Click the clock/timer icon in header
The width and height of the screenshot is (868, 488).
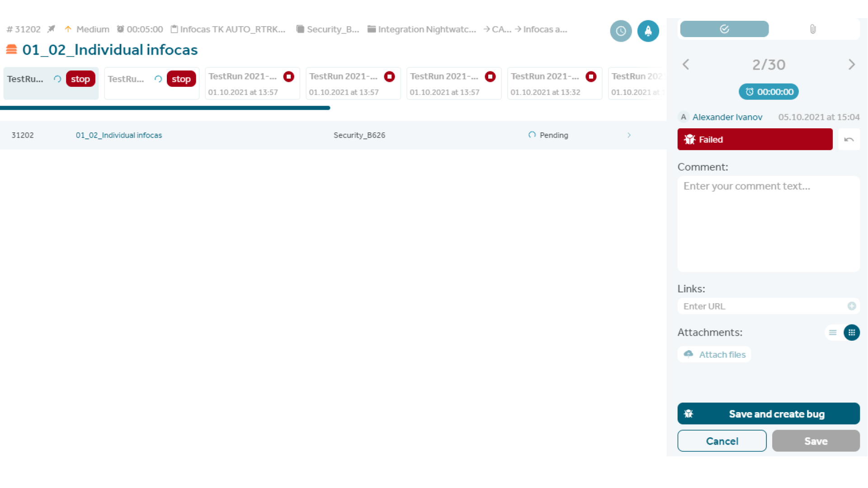[621, 31]
